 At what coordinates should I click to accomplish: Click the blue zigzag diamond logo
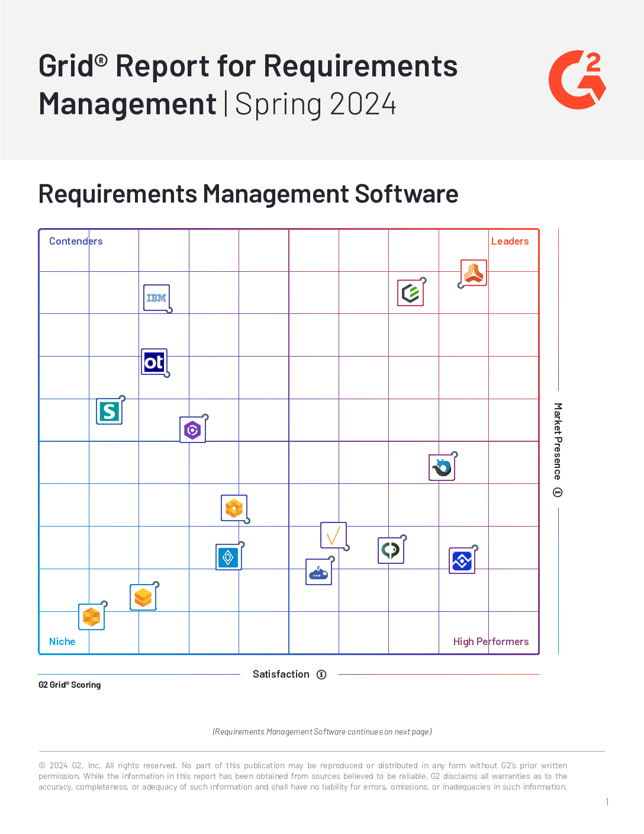[462, 560]
